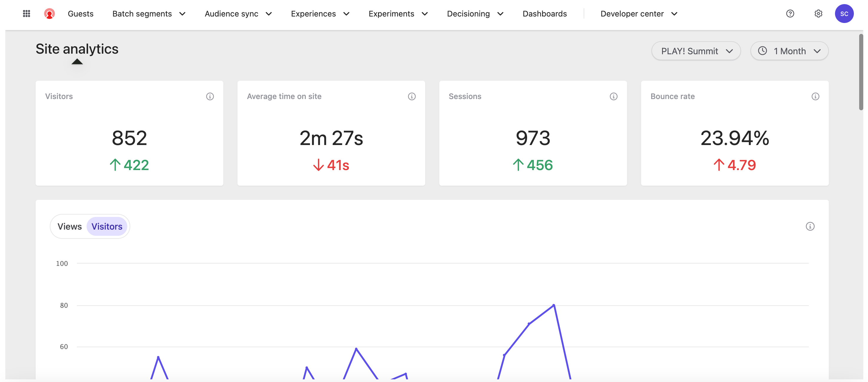Expand the Experiments menu
Image resolution: width=868 pixels, height=382 pixels.
tap(397, 14)
